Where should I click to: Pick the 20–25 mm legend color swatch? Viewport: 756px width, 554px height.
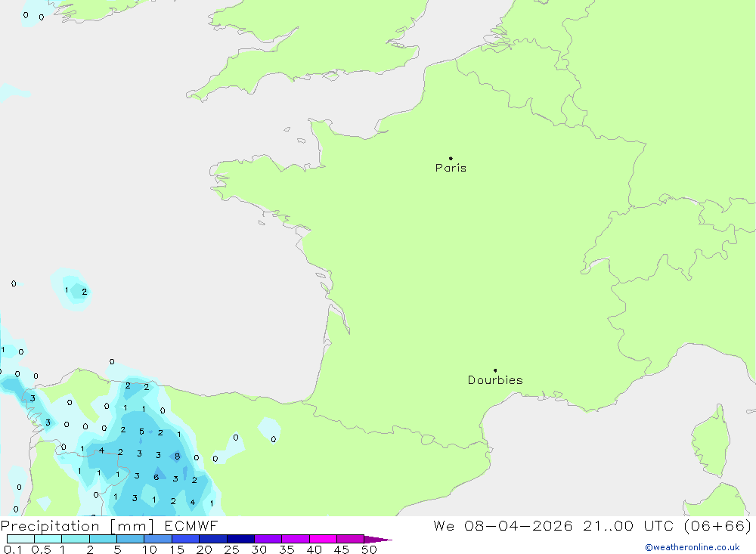[212, 539]
